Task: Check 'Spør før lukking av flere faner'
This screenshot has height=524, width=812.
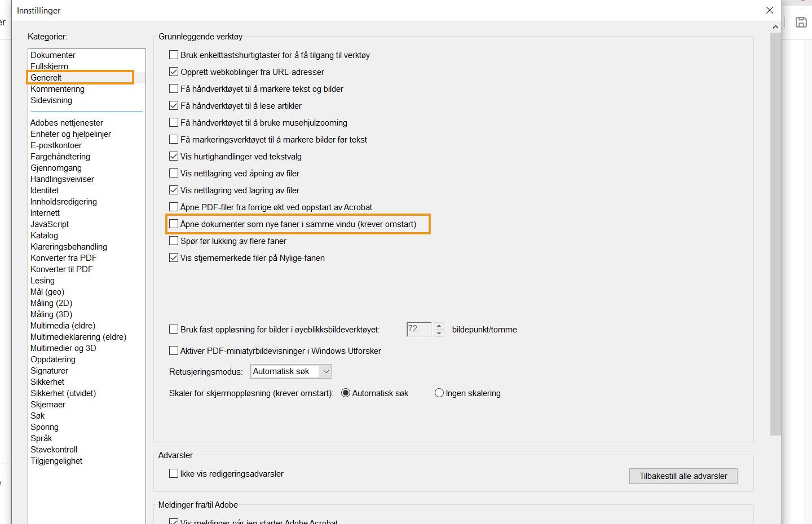Action: [174, 241]
